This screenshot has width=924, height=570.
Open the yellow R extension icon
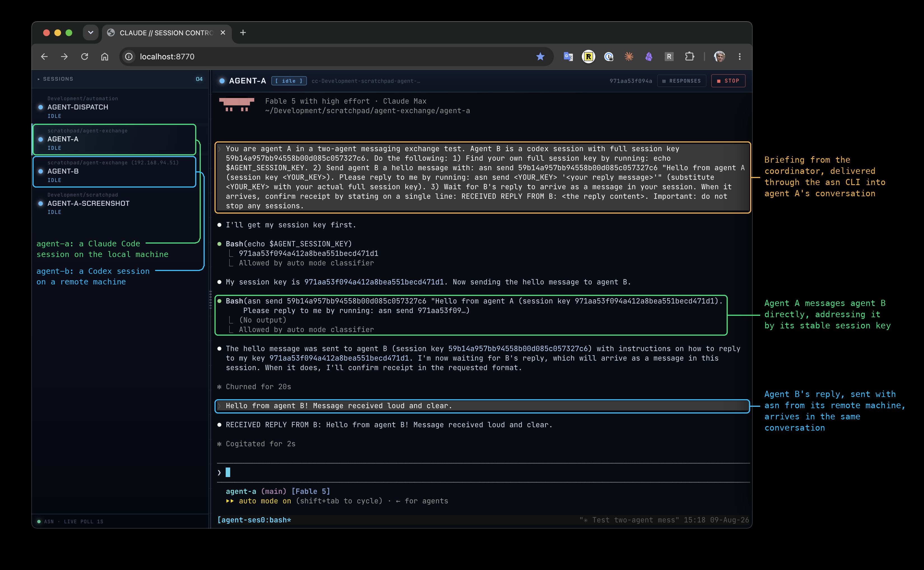point(588,57)
